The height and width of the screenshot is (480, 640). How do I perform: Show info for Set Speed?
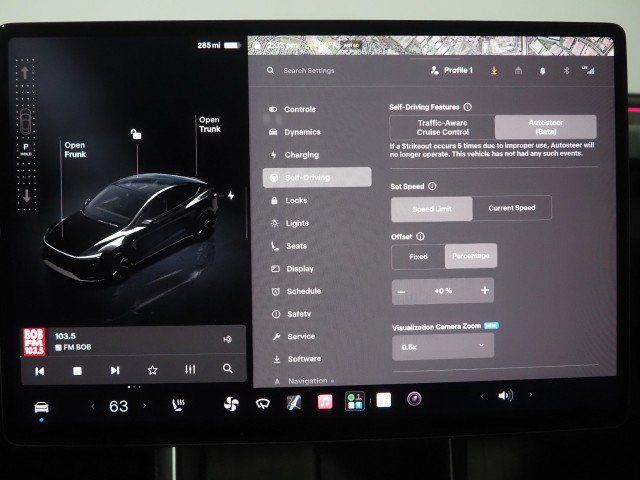[432, 186]
